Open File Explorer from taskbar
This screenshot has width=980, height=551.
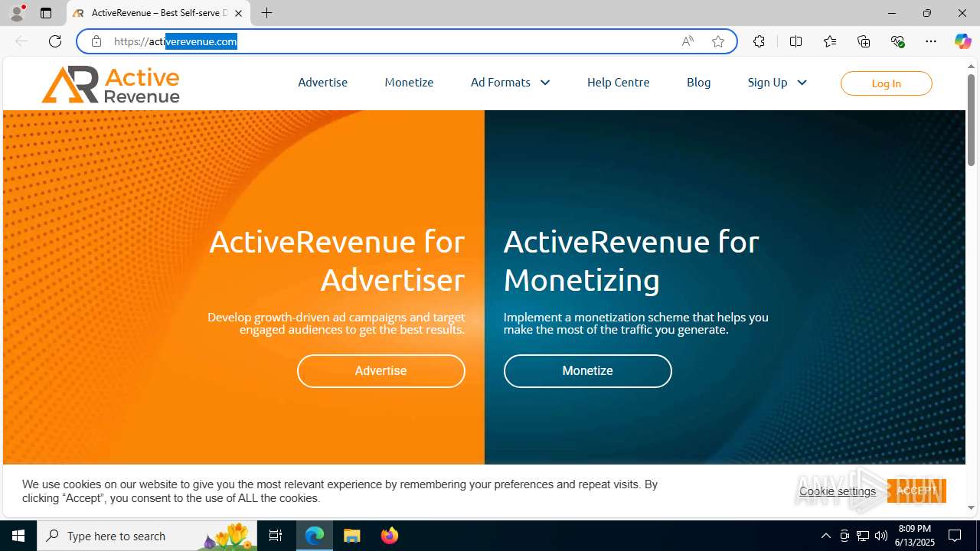click(352, 536)
